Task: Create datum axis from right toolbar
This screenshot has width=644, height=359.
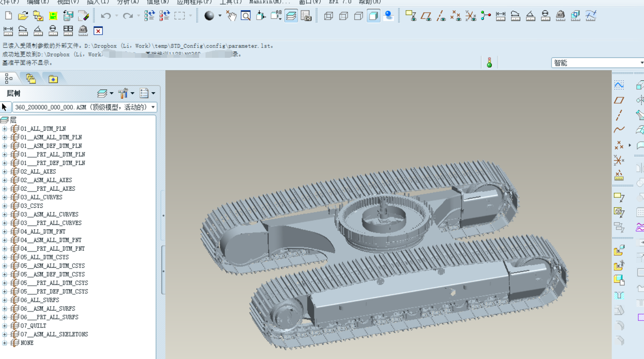Action: pos(619,115)
